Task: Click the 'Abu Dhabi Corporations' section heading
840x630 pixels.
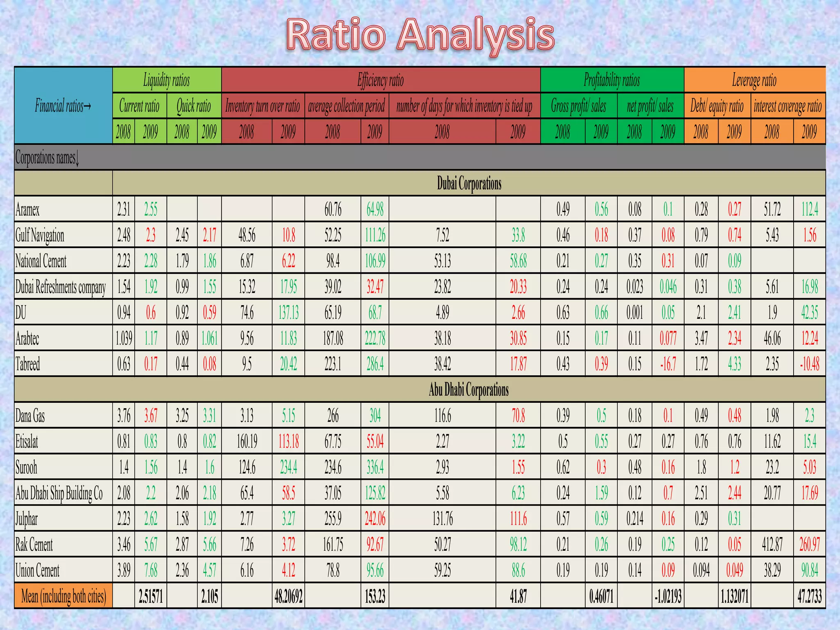Action: 469,389
